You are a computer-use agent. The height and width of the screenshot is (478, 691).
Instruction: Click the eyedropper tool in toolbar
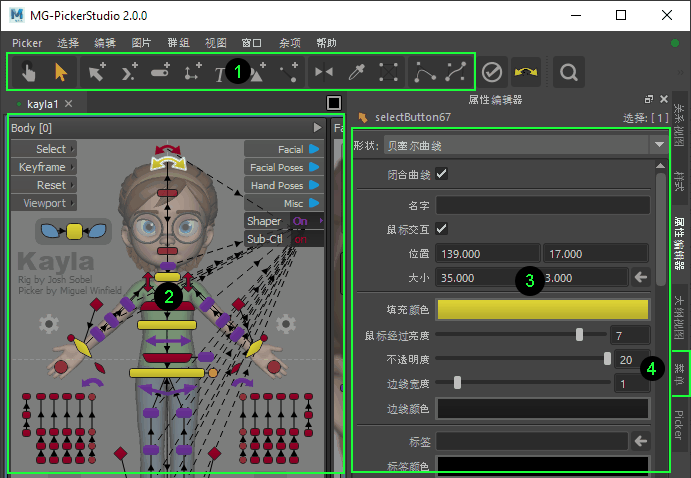[356, 71]
